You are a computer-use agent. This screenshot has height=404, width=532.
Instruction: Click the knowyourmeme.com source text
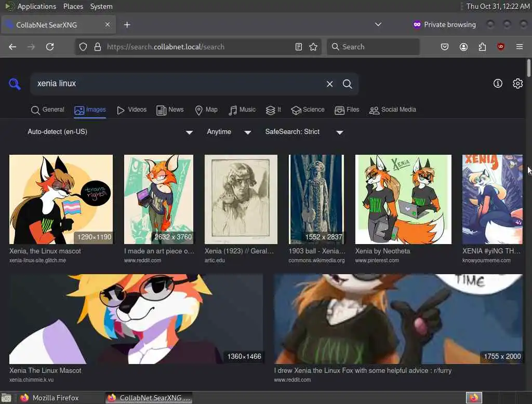(x=486, y=261)
